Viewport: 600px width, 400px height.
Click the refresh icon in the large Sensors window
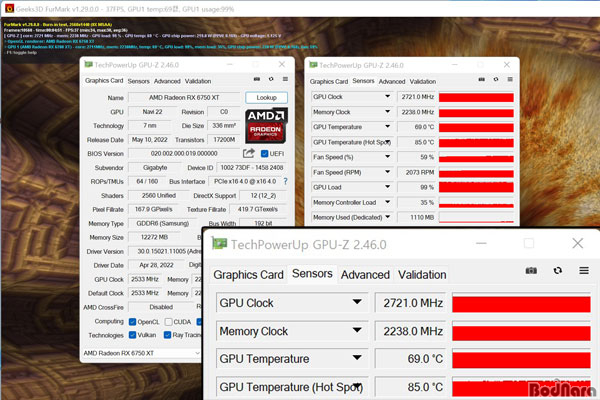(558, 271)
